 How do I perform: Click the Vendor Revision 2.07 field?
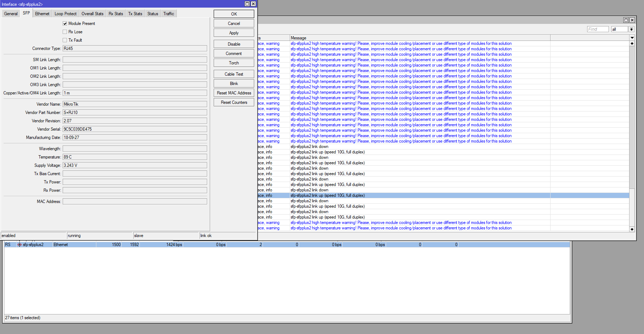click(135, 121)
